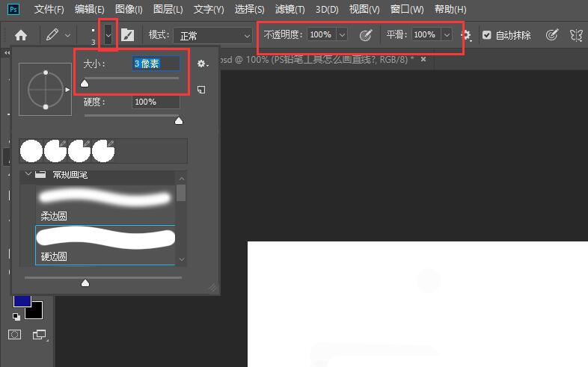
Task: Click the brush list scroll up arrow
Action: (x=182, y=179)
